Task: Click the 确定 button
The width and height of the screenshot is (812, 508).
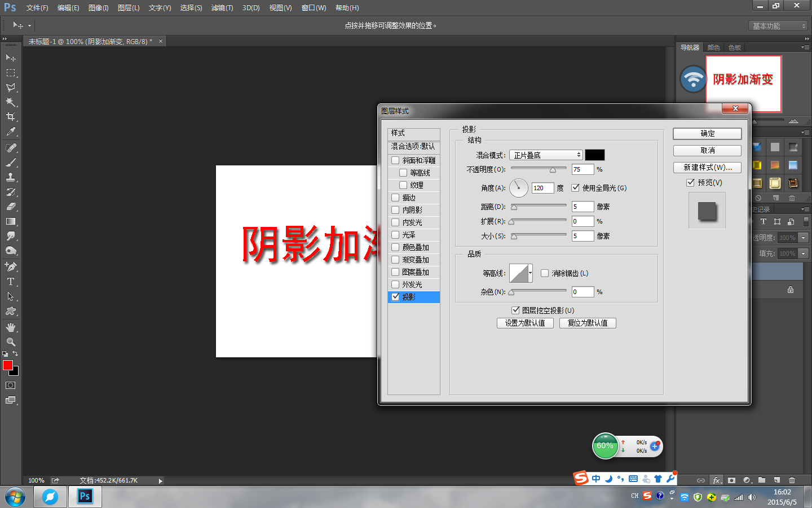Action: pos(707,134)
